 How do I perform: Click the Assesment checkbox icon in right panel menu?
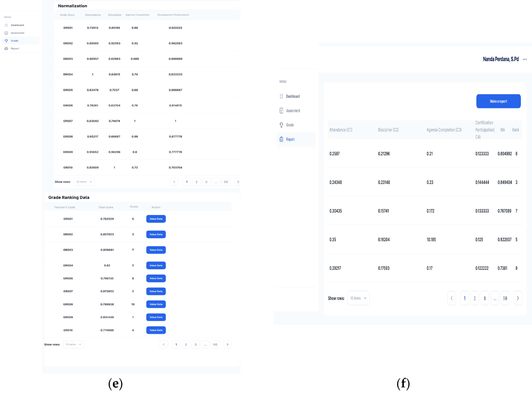[281, 111]
